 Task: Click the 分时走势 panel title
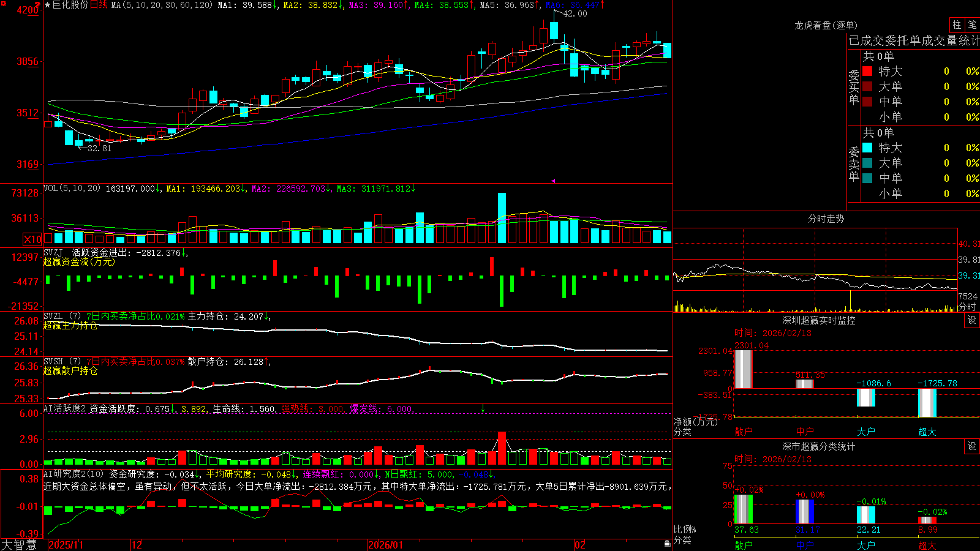(826, 219)
